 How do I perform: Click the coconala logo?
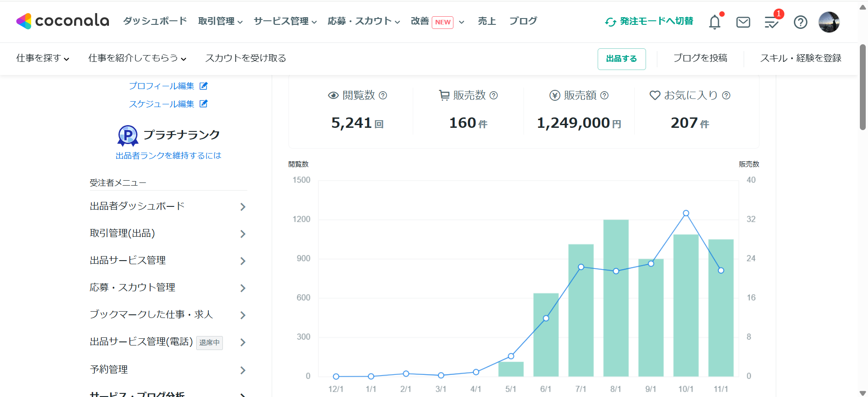[x=63, y=21]
